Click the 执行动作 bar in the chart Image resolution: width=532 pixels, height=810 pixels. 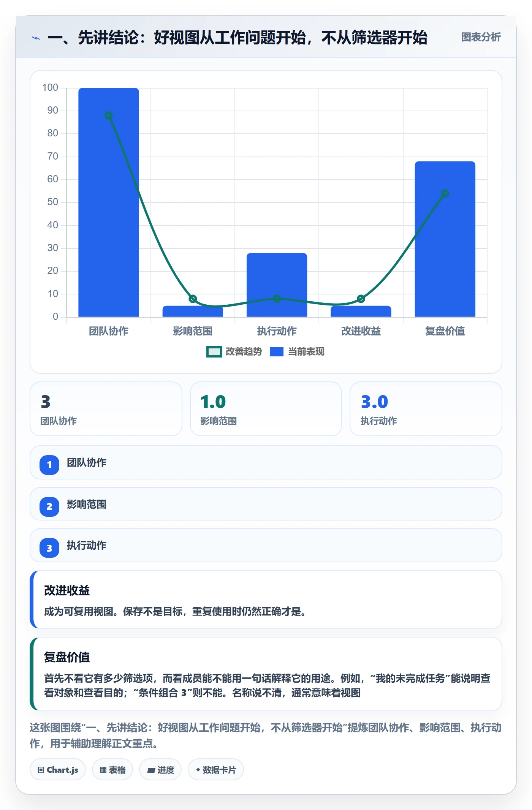pos(277,285)
